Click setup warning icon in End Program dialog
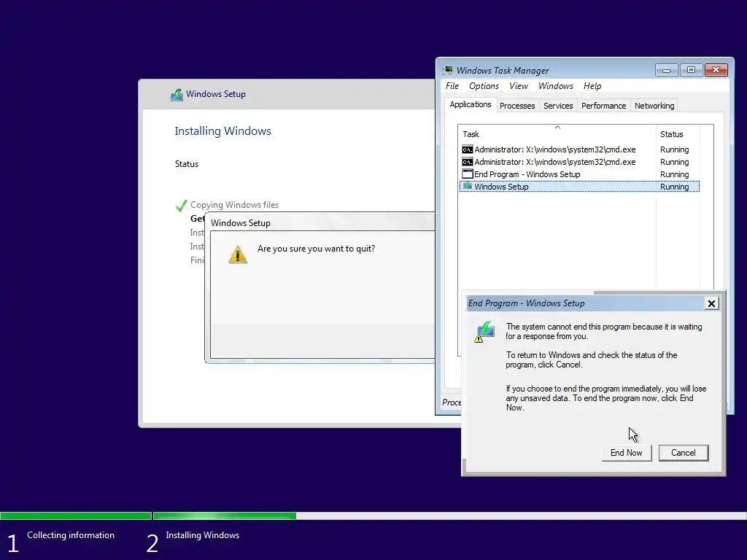The image size is (747, 560). pyautogui.click(x=484, y=332)
